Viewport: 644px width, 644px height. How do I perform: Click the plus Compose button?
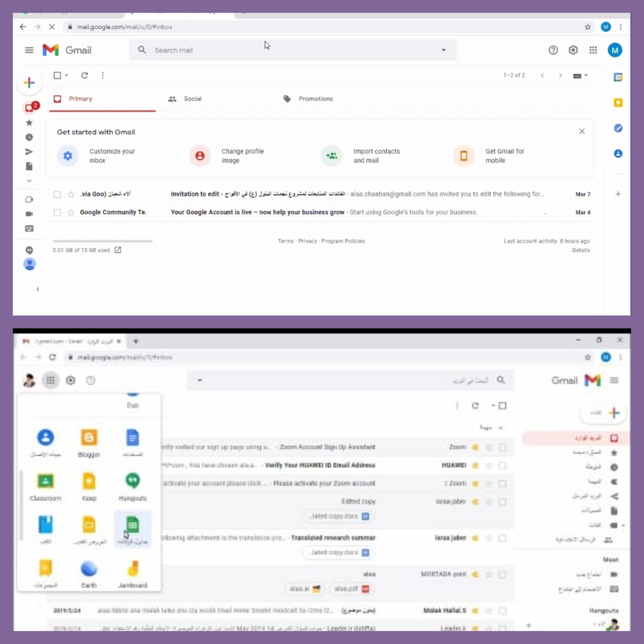point(29,83)
